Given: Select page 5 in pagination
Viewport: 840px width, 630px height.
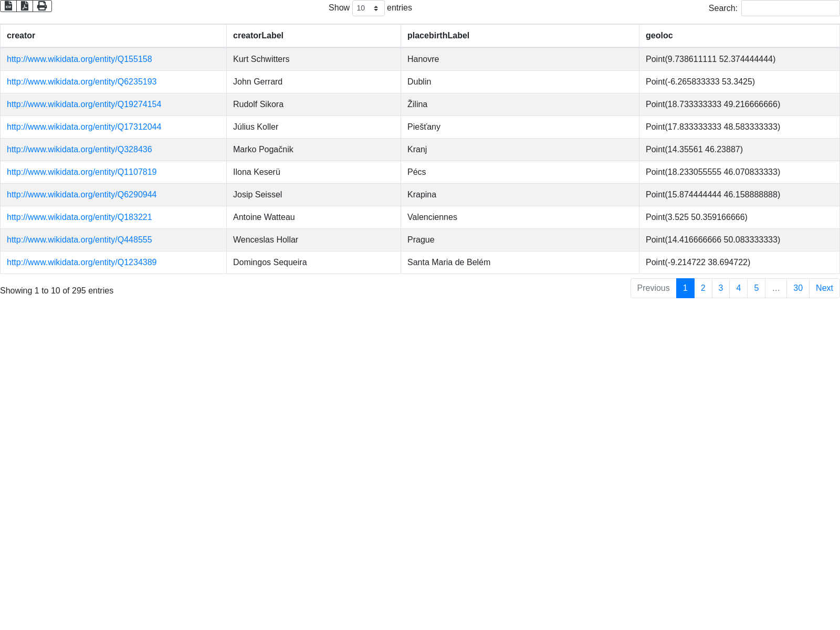Looking at the screenshot, I should click(756, 288).
